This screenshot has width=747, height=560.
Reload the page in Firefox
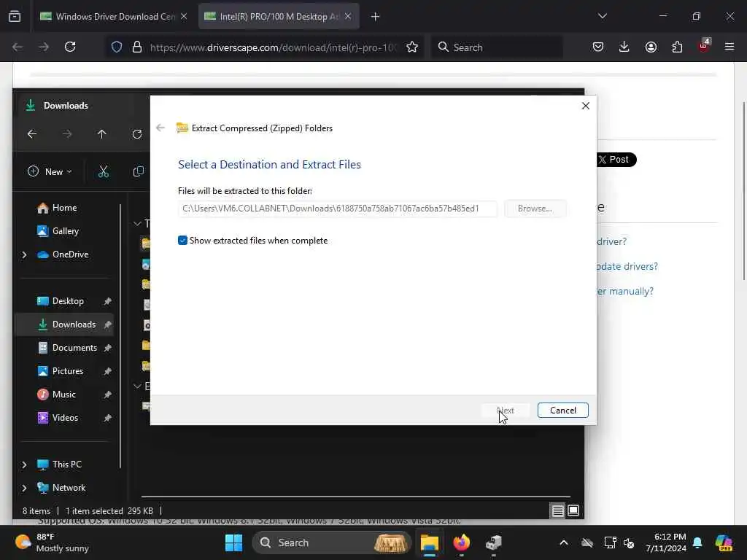click(x=70, y=47)
